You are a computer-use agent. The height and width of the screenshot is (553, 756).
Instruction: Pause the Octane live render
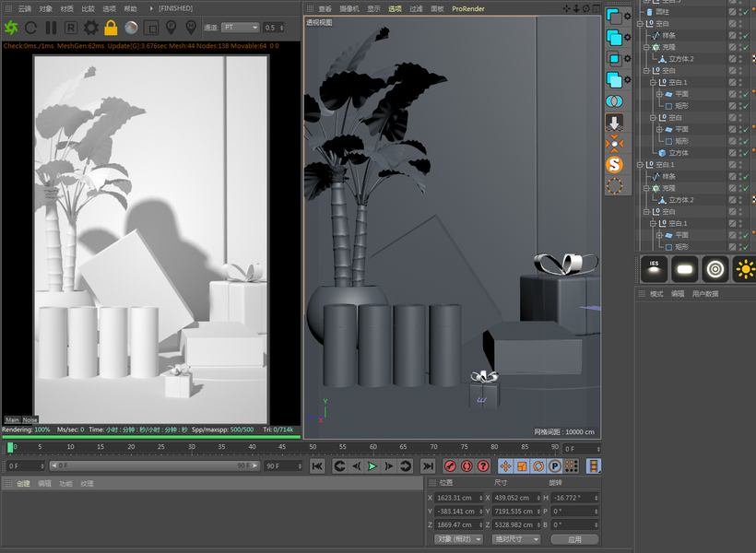pos(51,28)
